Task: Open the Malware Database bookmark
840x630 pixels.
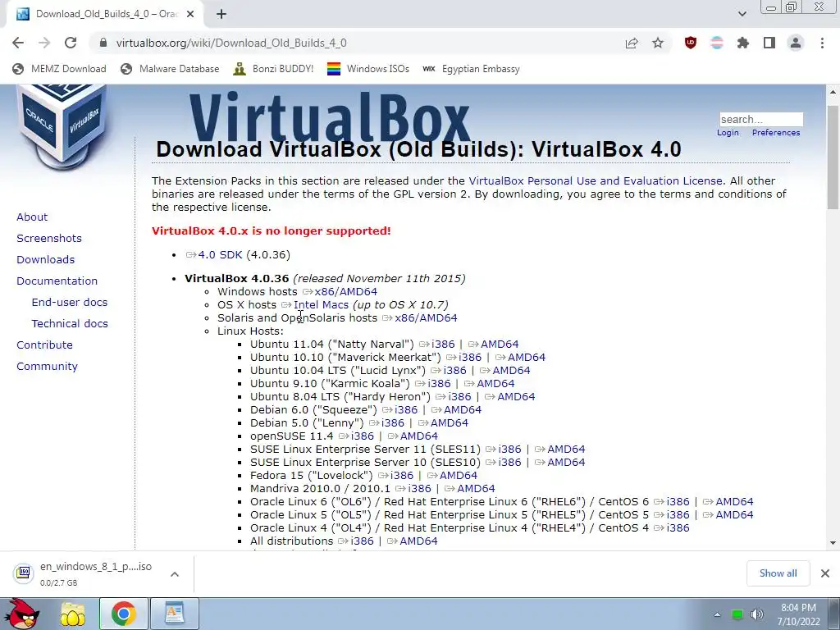Action: 170,69
